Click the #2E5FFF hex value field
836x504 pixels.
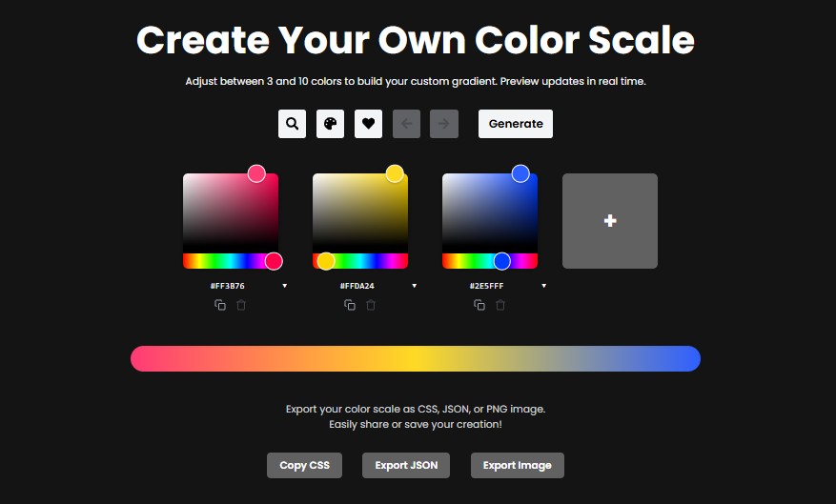click(x=487, y=286)
